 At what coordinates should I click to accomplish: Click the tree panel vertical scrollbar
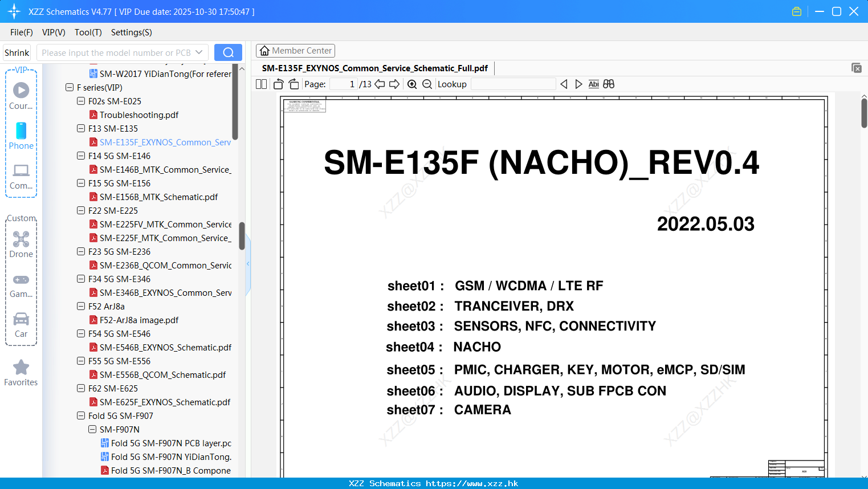[242, 236]
